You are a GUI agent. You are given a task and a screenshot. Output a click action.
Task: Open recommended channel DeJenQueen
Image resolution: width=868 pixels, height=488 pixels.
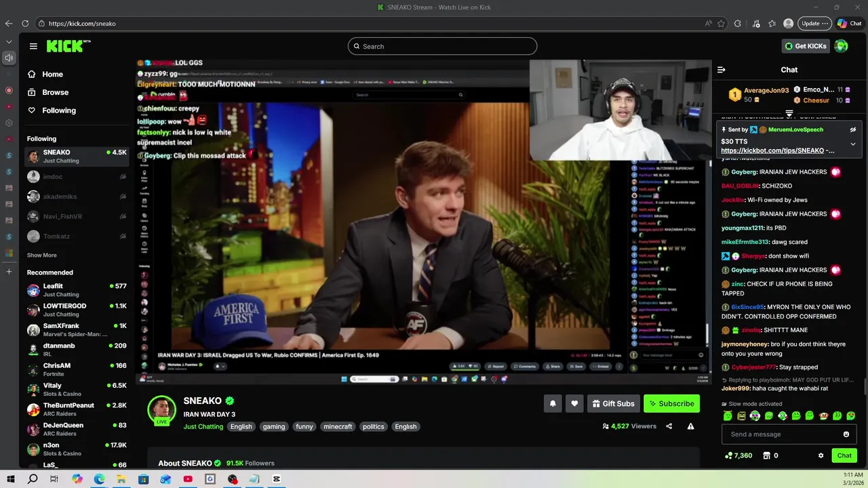(77, 429)
